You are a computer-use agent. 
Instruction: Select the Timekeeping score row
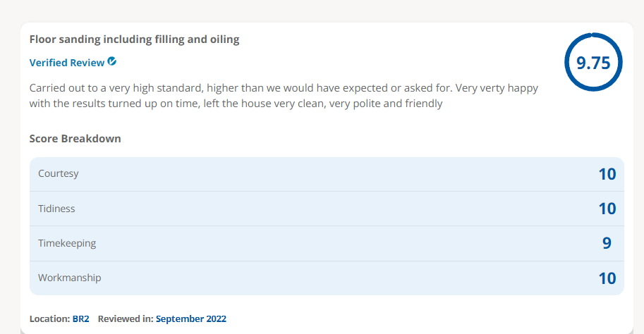(327, 243)
